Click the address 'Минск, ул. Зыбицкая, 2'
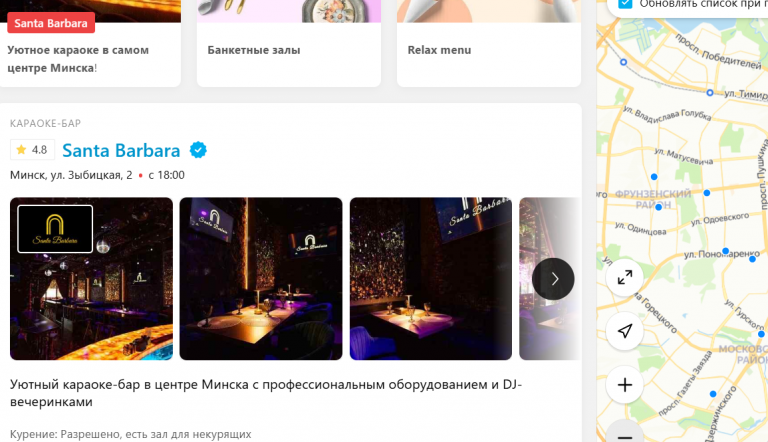 coord(71,175)
